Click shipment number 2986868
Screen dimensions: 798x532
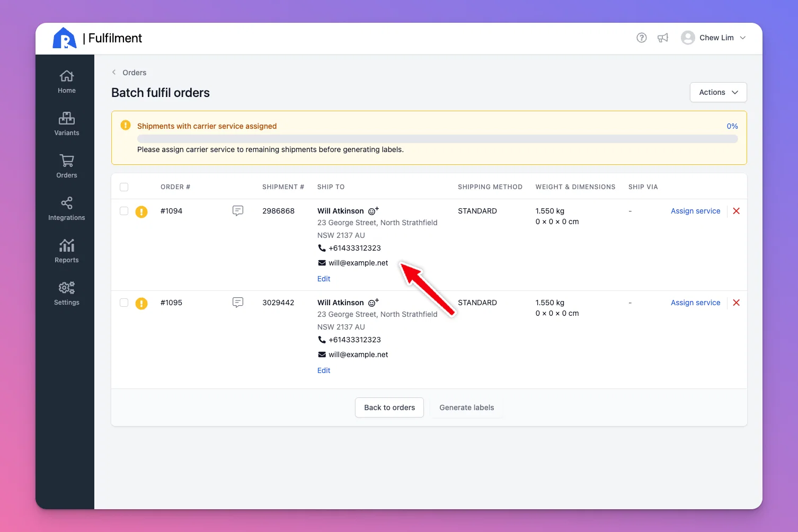tap(278, 211)
